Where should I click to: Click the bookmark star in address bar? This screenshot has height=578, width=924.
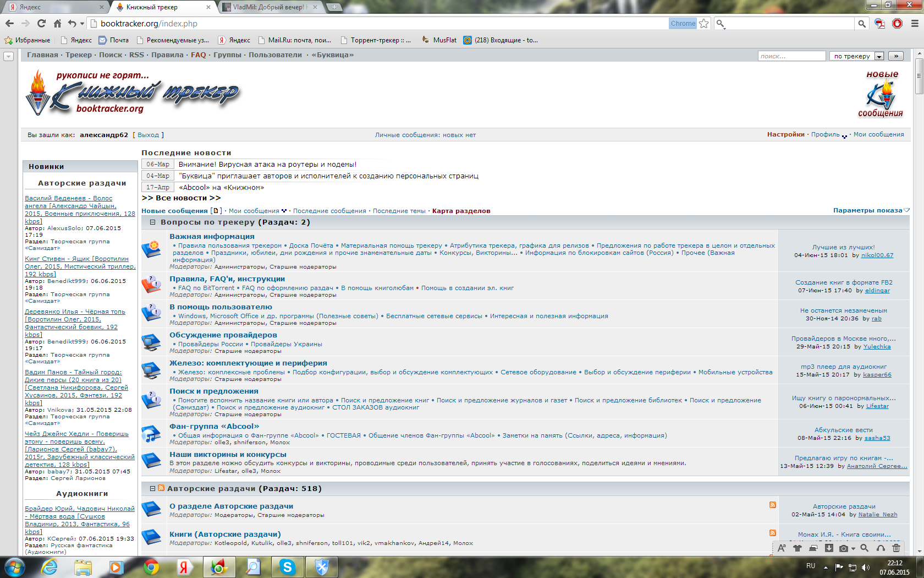(704, 24)
